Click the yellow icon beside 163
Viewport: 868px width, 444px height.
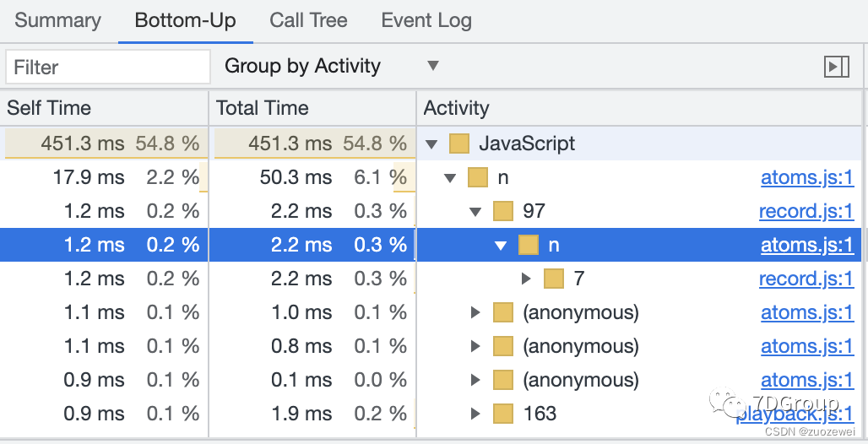(x=503, y=414)
